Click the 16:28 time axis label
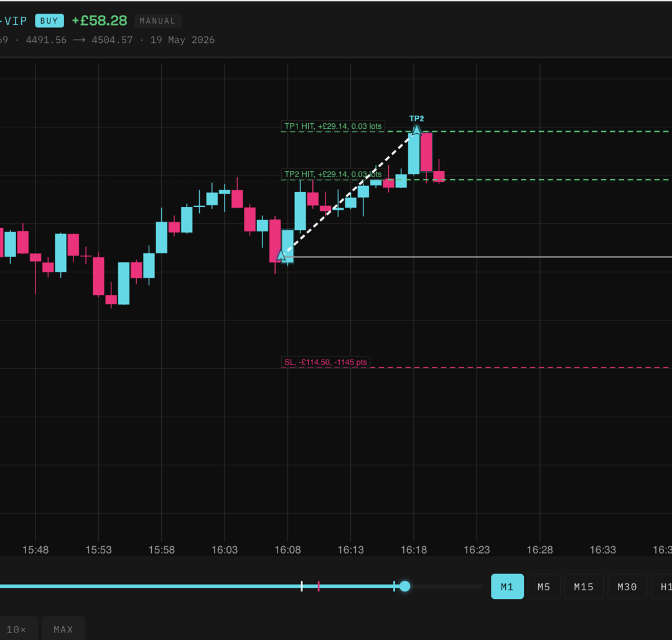 [x=539, y=550]
